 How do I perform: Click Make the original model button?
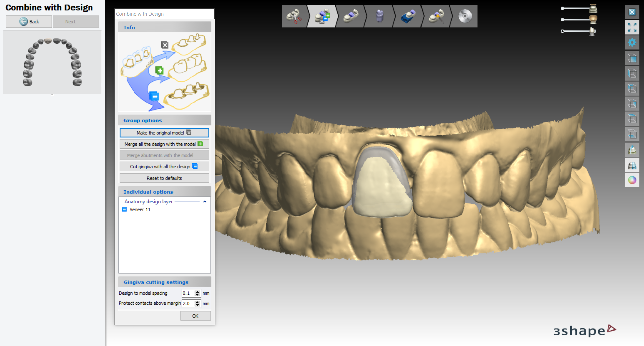[164, 133]
